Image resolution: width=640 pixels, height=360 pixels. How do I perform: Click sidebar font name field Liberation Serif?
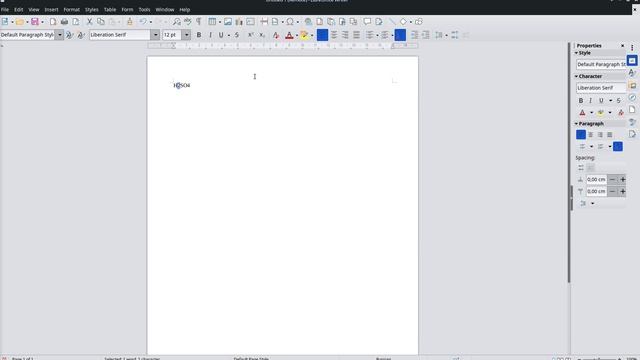(600, 88)
